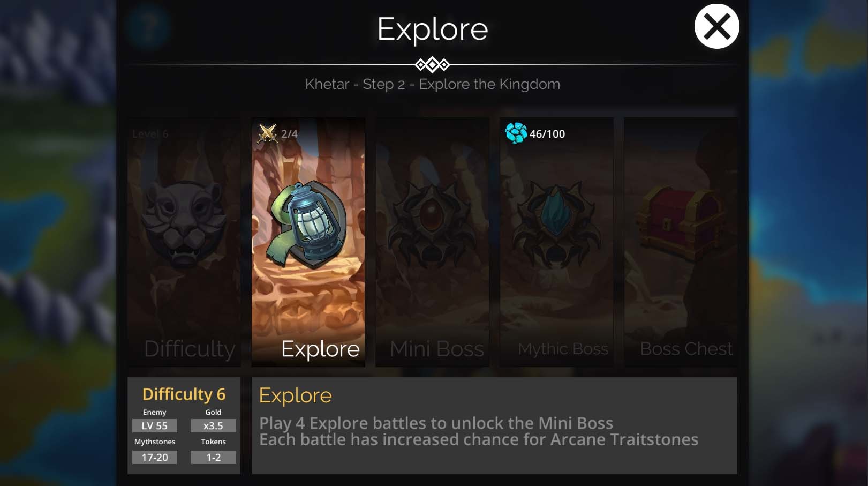Image resolution: width=868 pixels, height=486 pixels.
Task: Click the 46/100 mythstones progress counter
Action: point(547,134)
